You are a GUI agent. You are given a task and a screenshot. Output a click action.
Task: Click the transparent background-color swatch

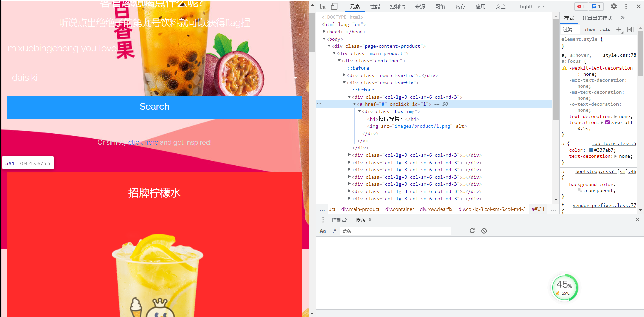[580, 190]
